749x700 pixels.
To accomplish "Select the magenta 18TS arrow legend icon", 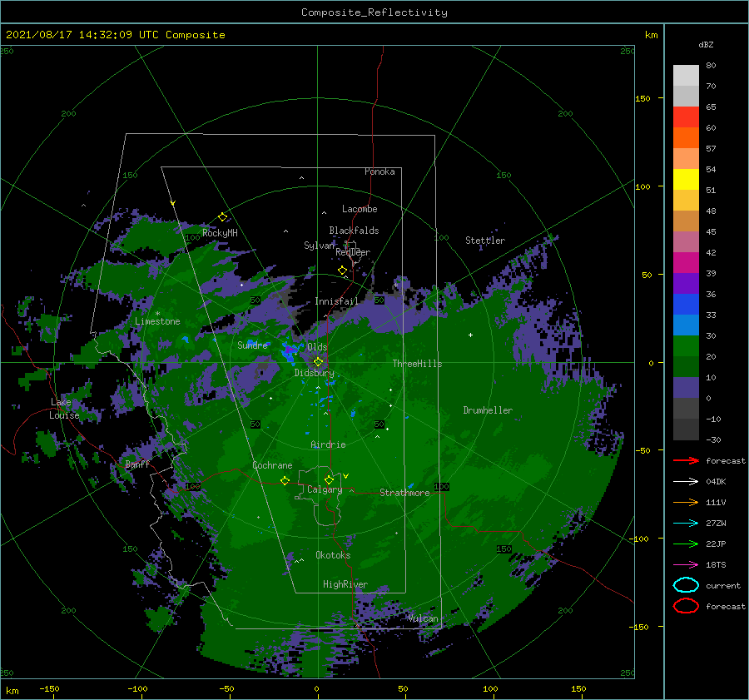I will pyautogui.click(x=686, y=564).
